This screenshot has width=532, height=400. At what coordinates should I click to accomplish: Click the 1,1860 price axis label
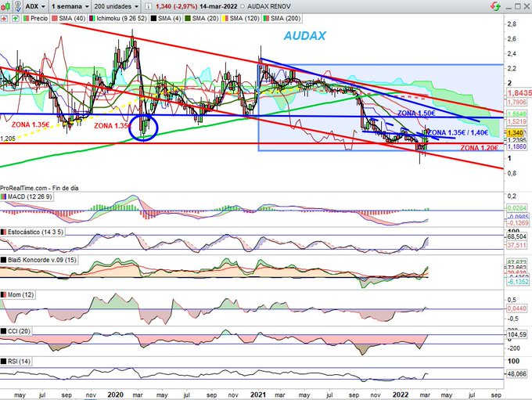point(516,146)
